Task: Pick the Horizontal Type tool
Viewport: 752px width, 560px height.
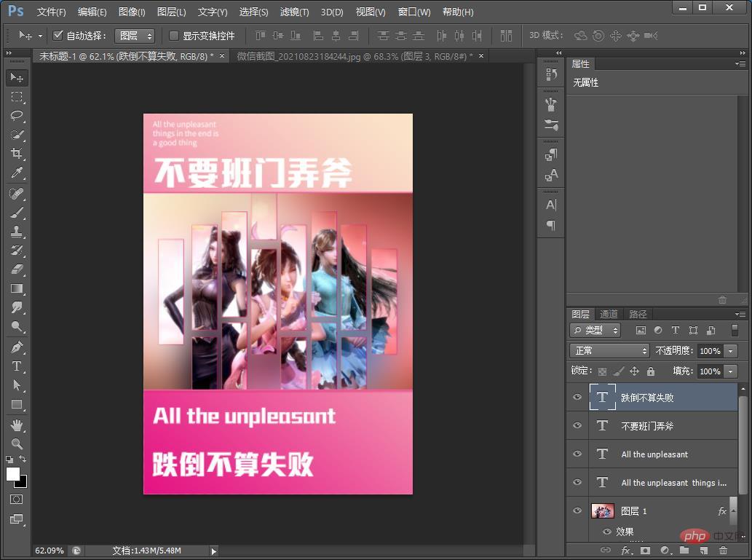Action: (x=16, y=366)
